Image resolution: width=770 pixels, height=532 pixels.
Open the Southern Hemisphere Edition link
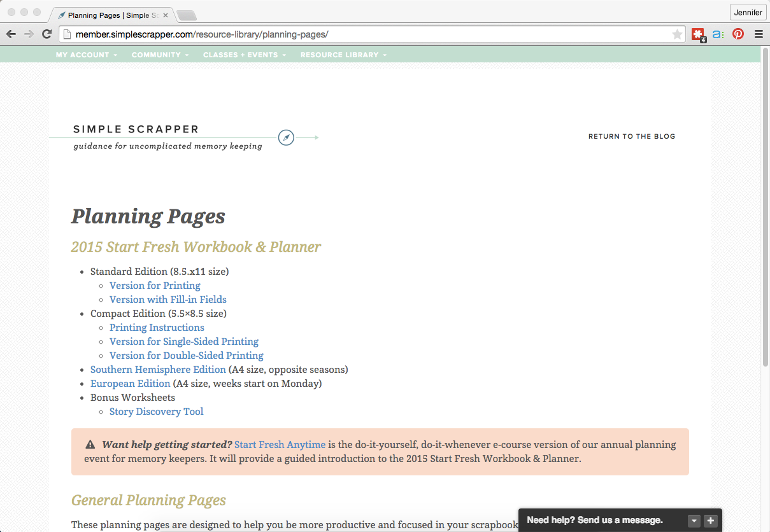tap(158, 369)
